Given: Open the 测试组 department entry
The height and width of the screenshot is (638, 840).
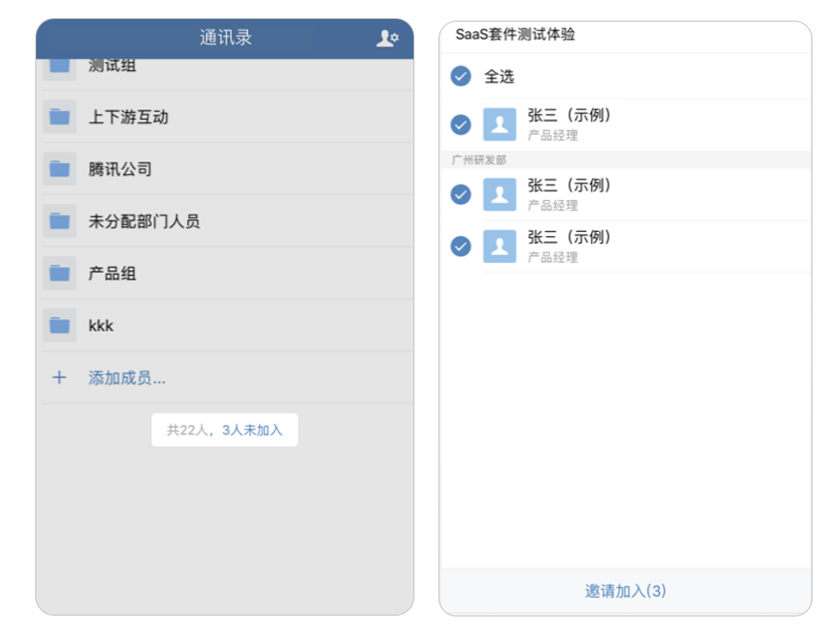Looking at the screenshot, I should 172,65.
